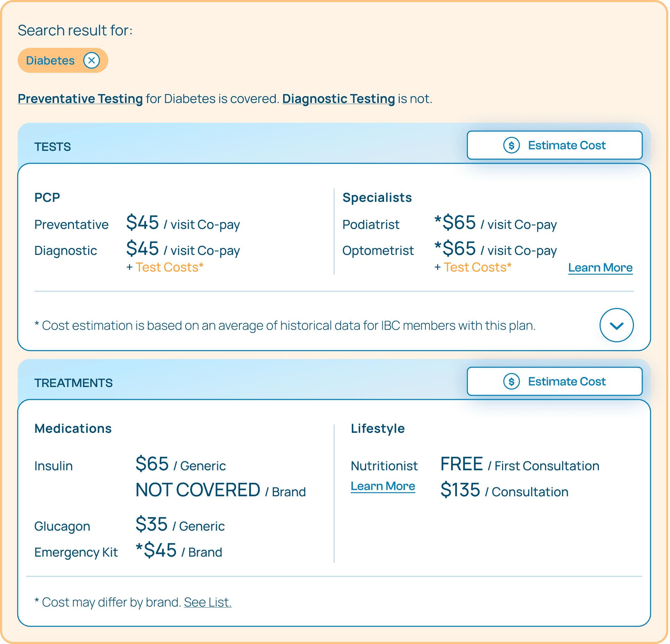670x644 pixels.
Task: Click the Optometrist row label
Action: (378, 251)
